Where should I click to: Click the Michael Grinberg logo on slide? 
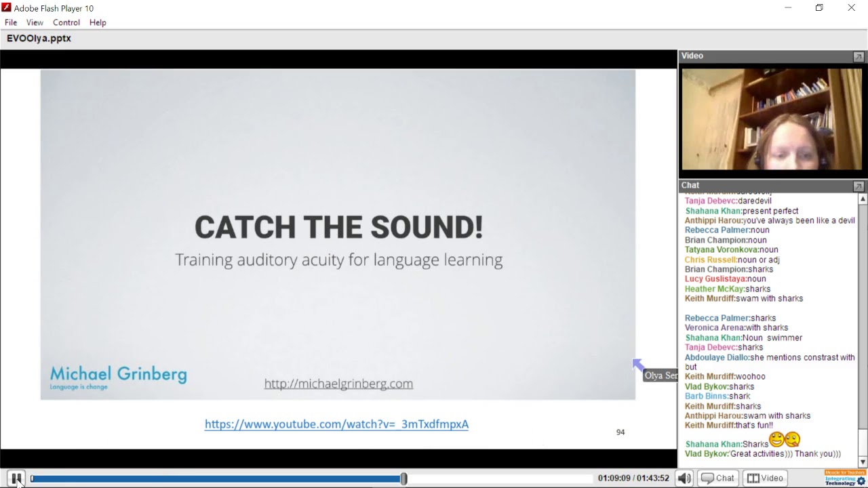click(x=119, y=378)
